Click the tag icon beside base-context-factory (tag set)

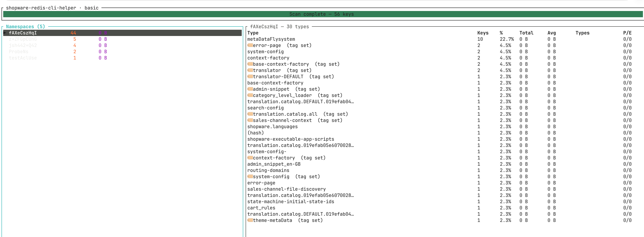[x=250, y=64]
